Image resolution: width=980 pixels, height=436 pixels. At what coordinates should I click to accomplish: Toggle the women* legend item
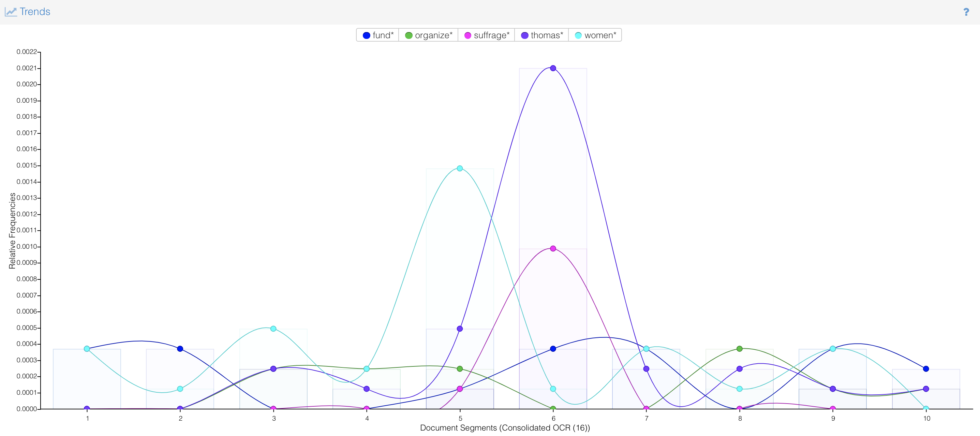point(595,35)
